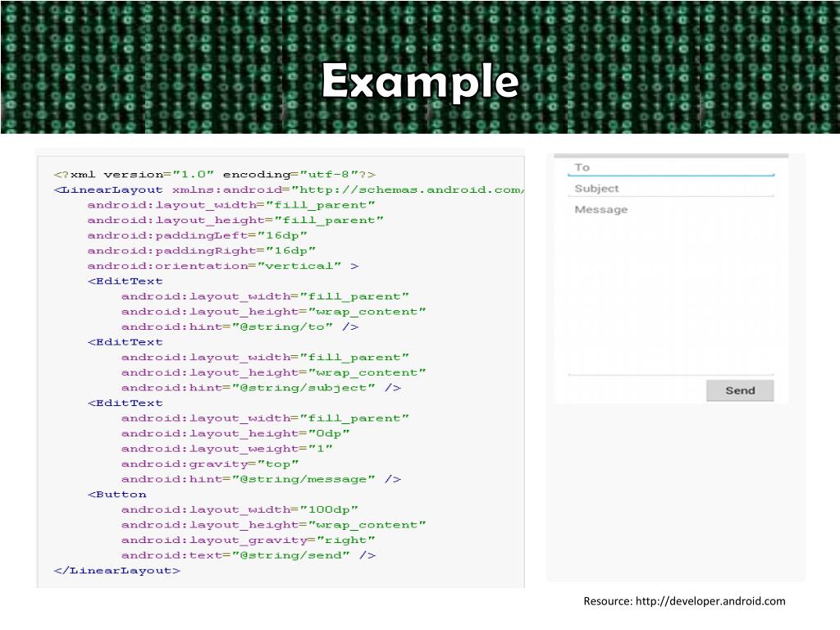Viewport: 840px width, 630px height.
Task: Click the layout_gravity="right" line
Action: (x=248, y=540)
